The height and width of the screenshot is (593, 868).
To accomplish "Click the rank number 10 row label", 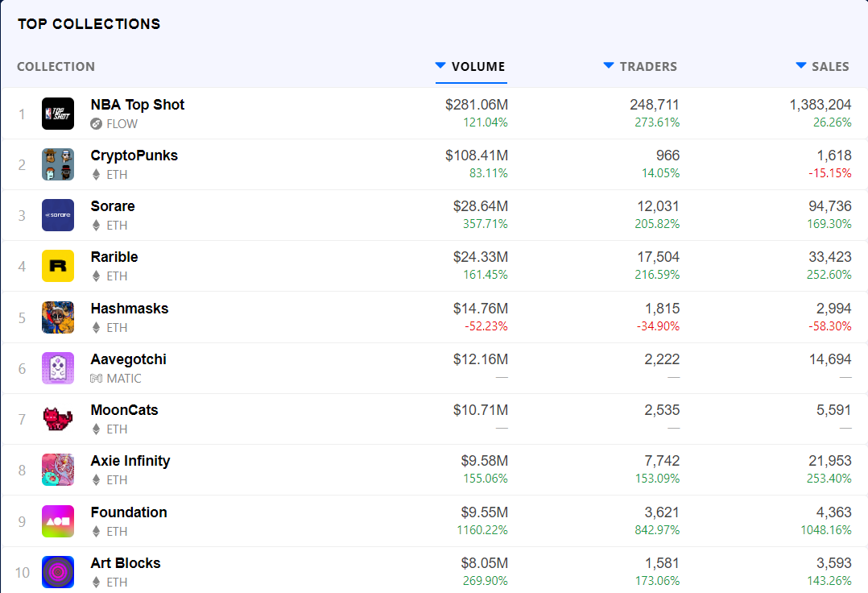I will (23, 573).
